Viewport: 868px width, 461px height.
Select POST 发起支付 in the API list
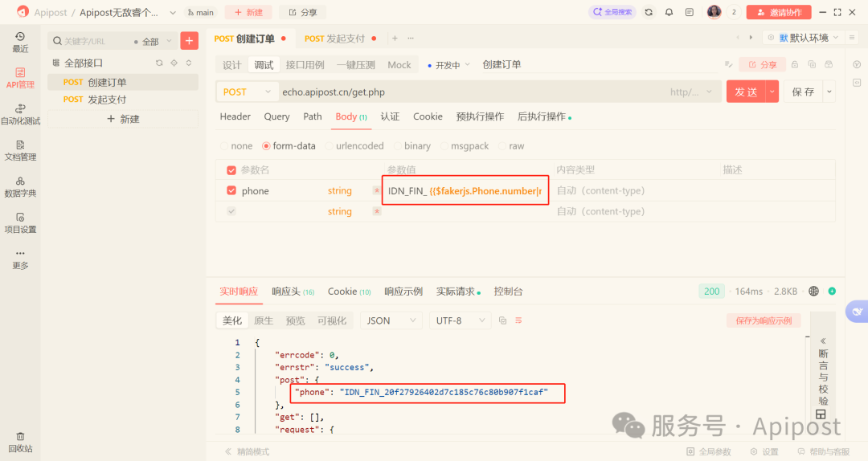pyautogui.click(x=122, y=100)
